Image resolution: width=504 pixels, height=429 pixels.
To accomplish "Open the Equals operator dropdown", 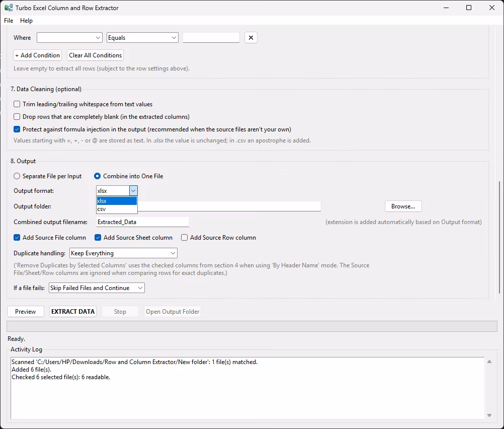I will point(142,38).
